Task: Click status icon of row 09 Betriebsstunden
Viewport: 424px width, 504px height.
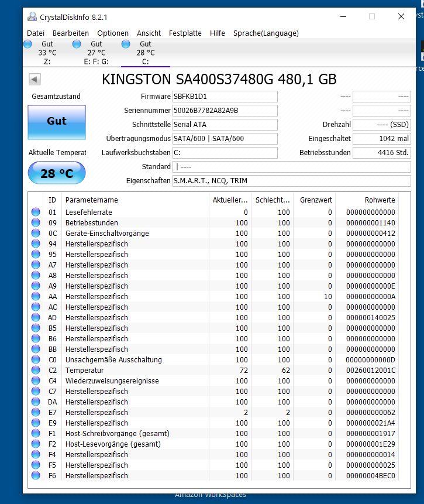Action: pyautogui.click(x=36, y=223)
